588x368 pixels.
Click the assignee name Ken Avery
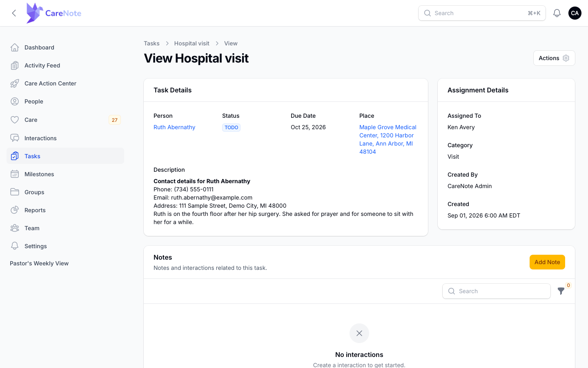tap(461, 127)
